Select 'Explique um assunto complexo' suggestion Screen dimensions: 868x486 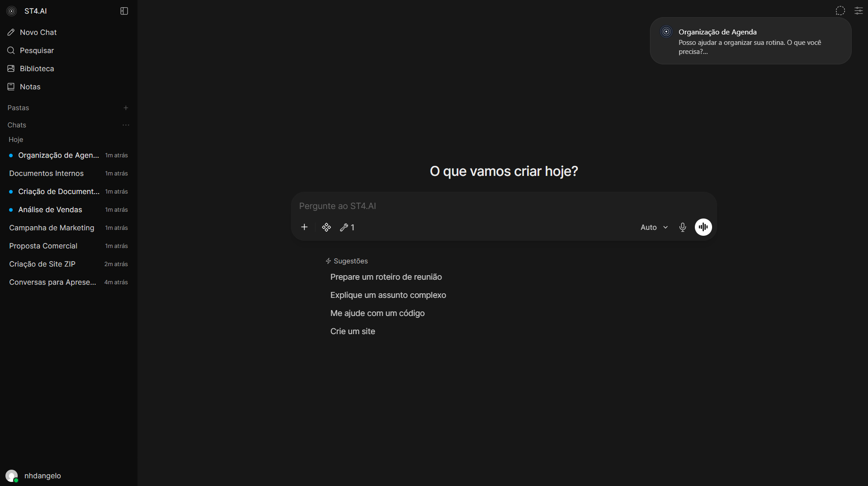[388, 295]
